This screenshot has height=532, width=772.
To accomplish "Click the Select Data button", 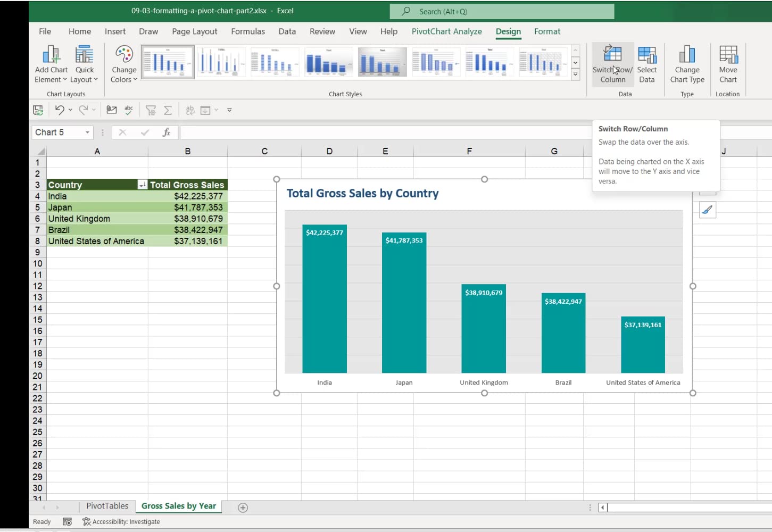I will (647, 64).
